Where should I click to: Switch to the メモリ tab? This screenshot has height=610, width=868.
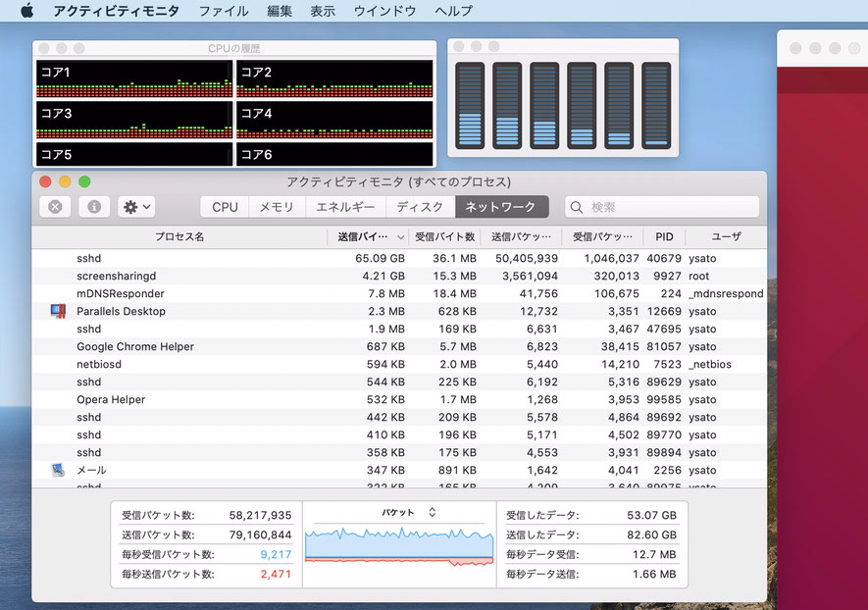pos(277,207)
